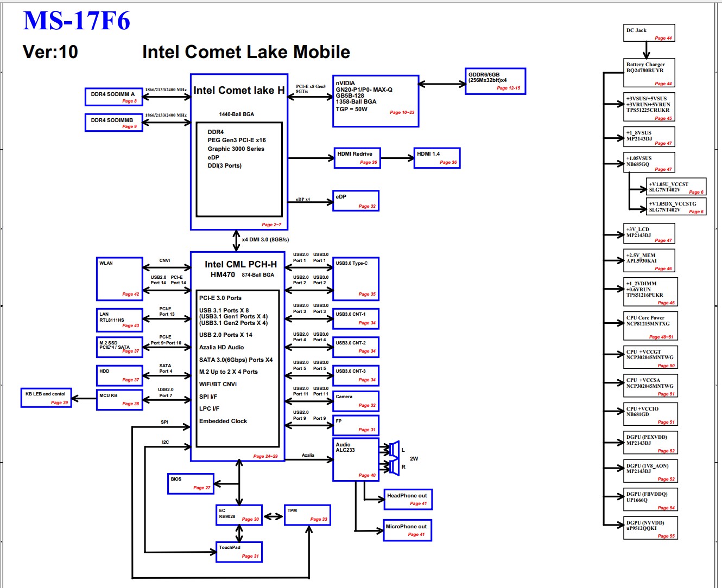
Task: Select the DDR4 SODIMMB block
Action: (114, 123)
